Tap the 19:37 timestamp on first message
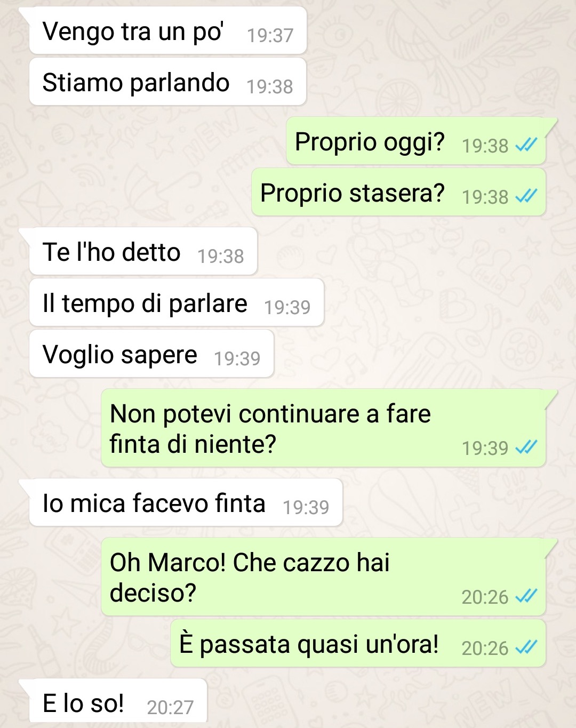This screenshot has height=728, width=576. pyautogui.click(x=270, y=35)
